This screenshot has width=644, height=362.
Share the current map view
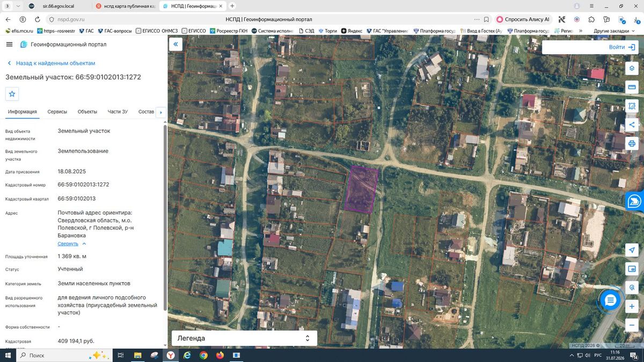(632, 124)
